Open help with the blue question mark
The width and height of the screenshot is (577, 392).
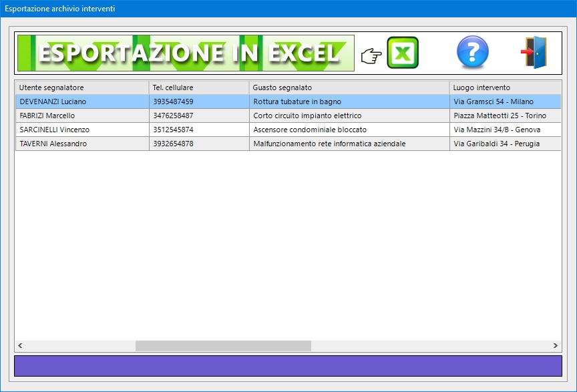[473, 52]
